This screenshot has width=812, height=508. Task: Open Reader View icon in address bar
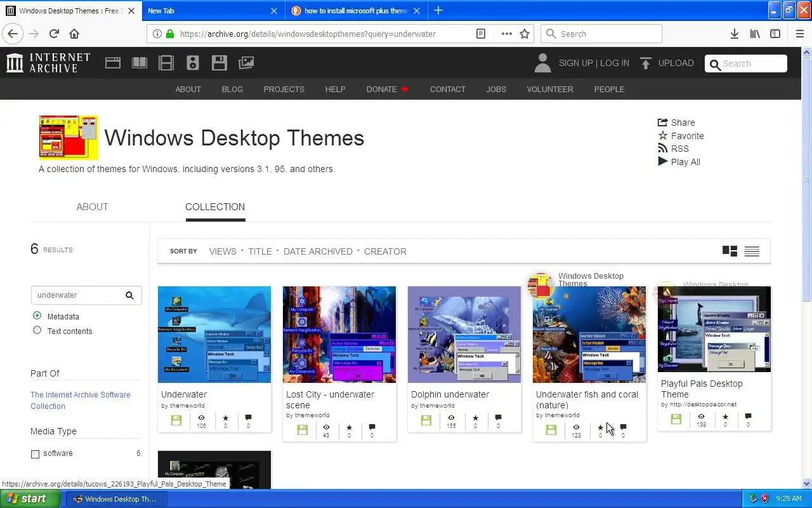pos(481,34)
